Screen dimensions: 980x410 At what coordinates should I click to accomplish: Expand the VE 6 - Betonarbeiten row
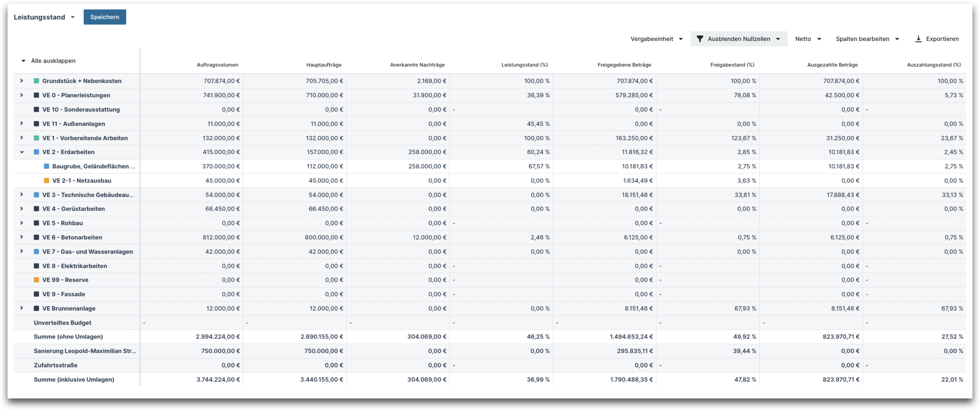click(22, 237)
